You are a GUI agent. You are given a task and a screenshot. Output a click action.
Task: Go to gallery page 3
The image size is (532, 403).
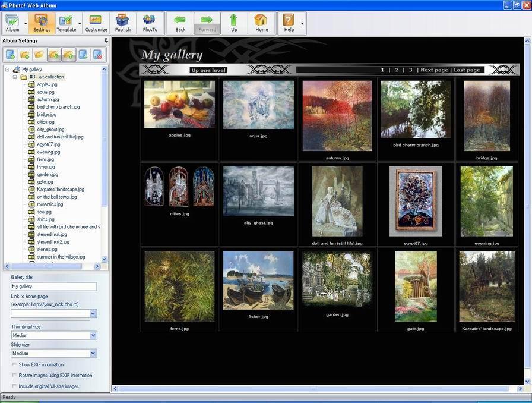tap(410, 70)
